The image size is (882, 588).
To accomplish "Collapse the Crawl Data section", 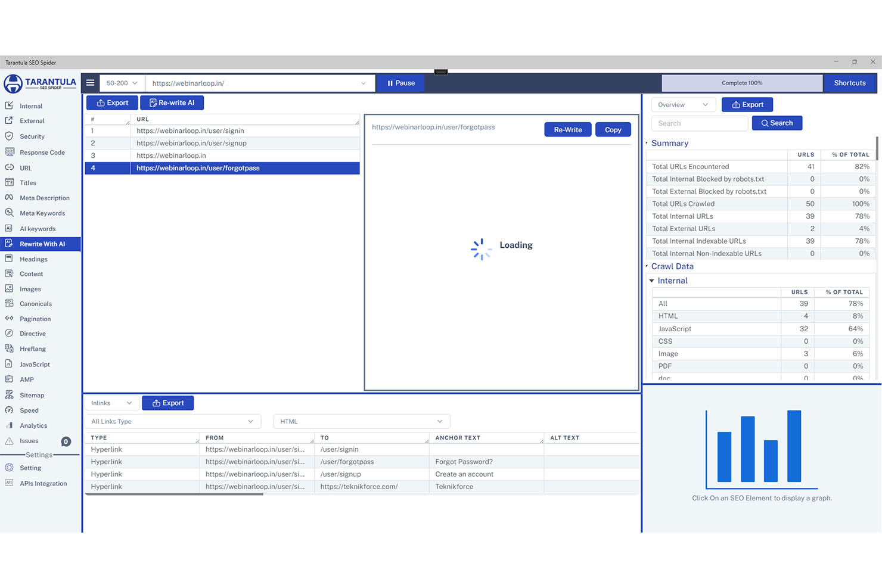I will coord(647,266).
